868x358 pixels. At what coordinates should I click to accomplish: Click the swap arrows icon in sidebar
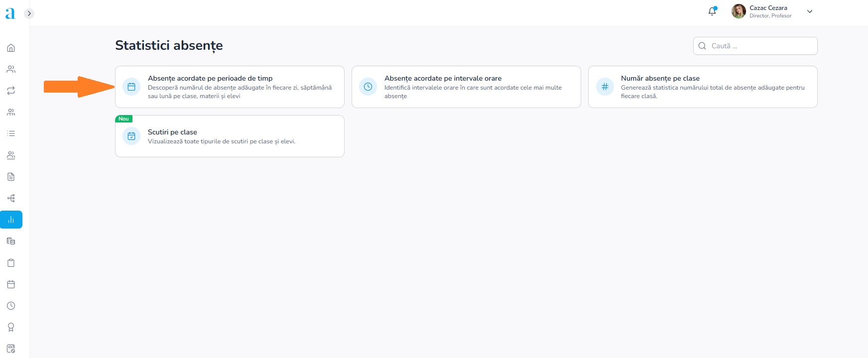11,91
